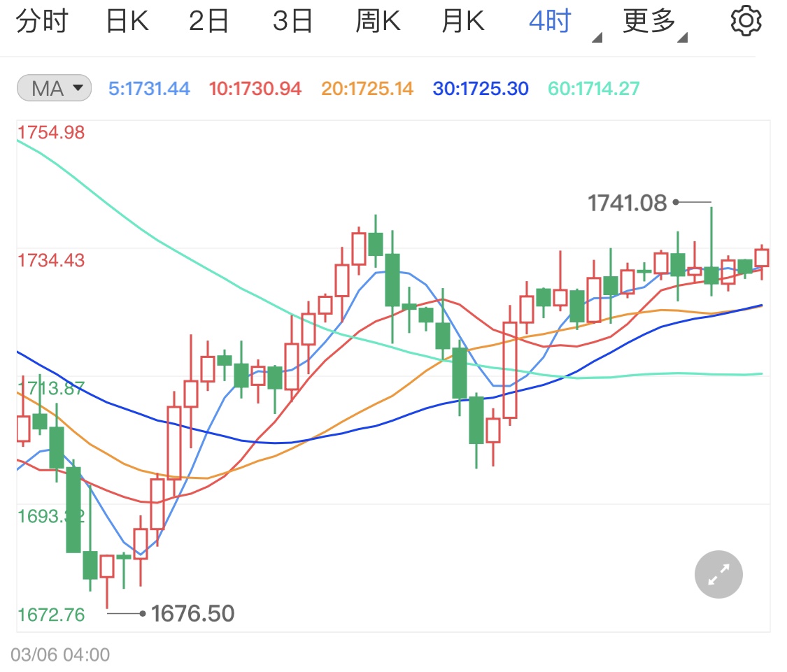Click the MA60 legend 1714.27

point(593,89)
